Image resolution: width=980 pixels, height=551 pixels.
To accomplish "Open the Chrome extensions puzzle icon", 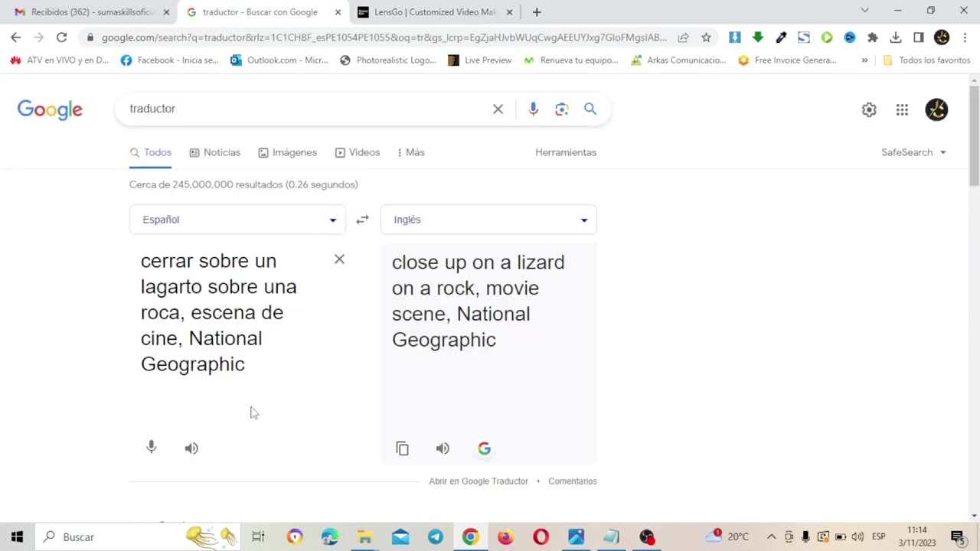I will (872, 37).
